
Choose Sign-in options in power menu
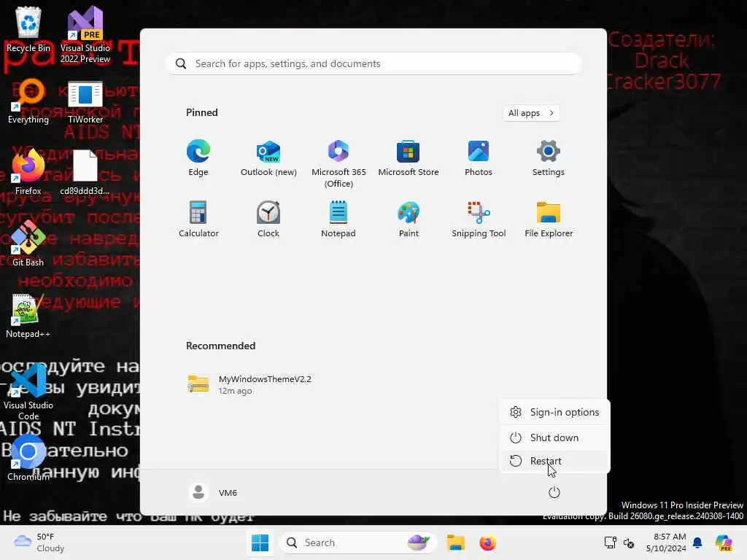[554, 413]
